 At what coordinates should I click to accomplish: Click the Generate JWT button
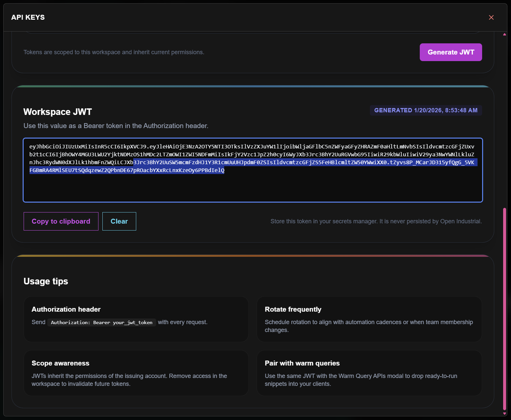451,52
